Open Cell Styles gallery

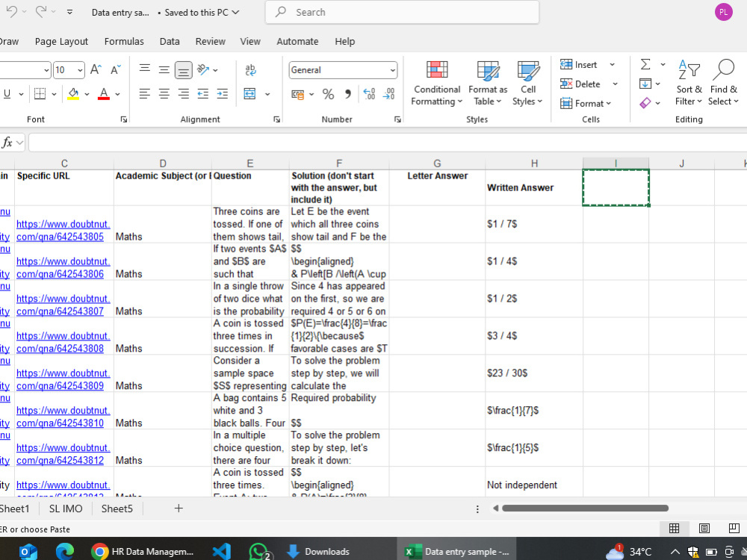pos(528,84)
